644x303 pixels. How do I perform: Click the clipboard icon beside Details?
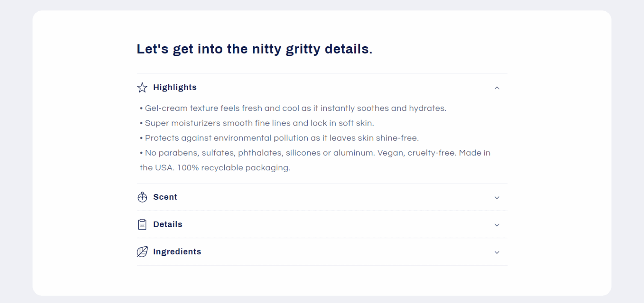point(142,225)
